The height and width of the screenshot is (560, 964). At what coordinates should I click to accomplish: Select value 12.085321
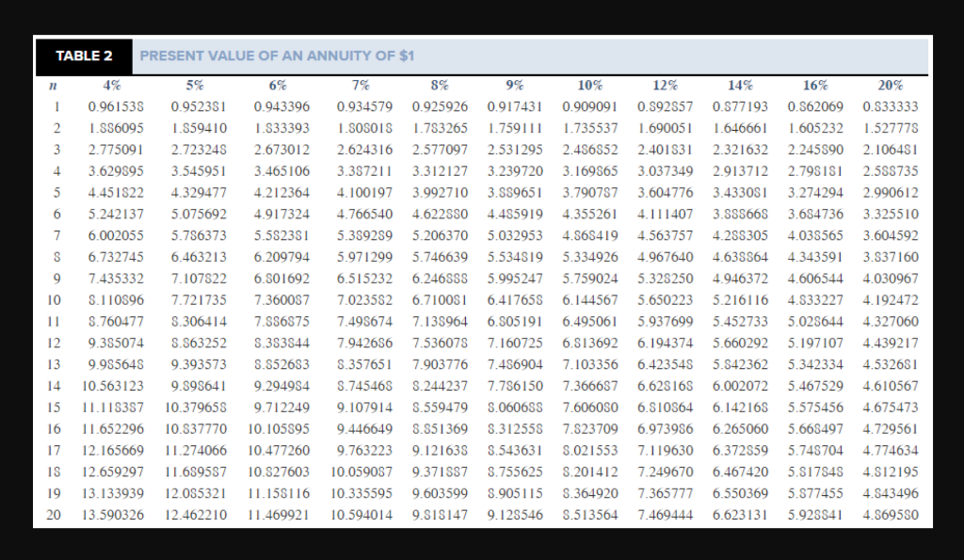(196, 493)
